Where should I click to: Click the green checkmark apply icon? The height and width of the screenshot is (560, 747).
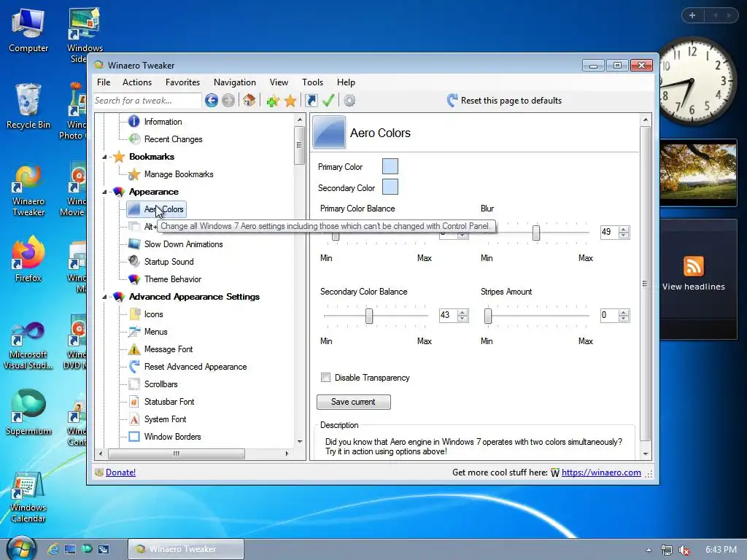[x=328, y=101]
